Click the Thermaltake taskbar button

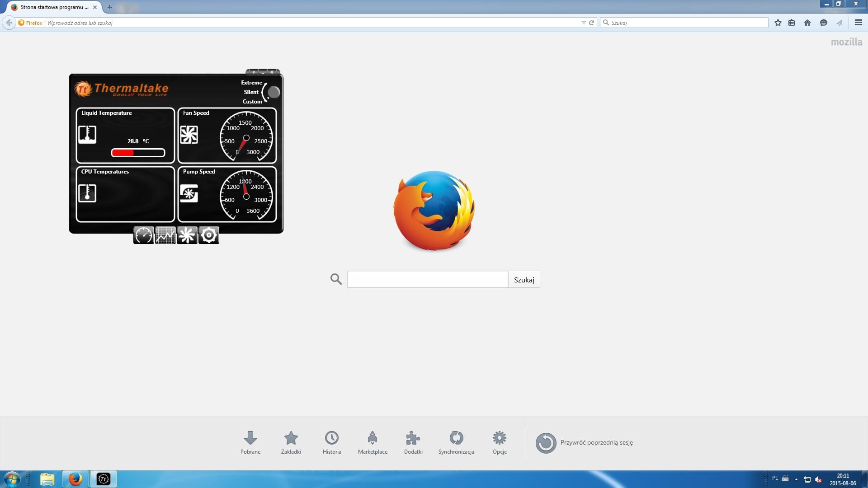pos(104,479)
